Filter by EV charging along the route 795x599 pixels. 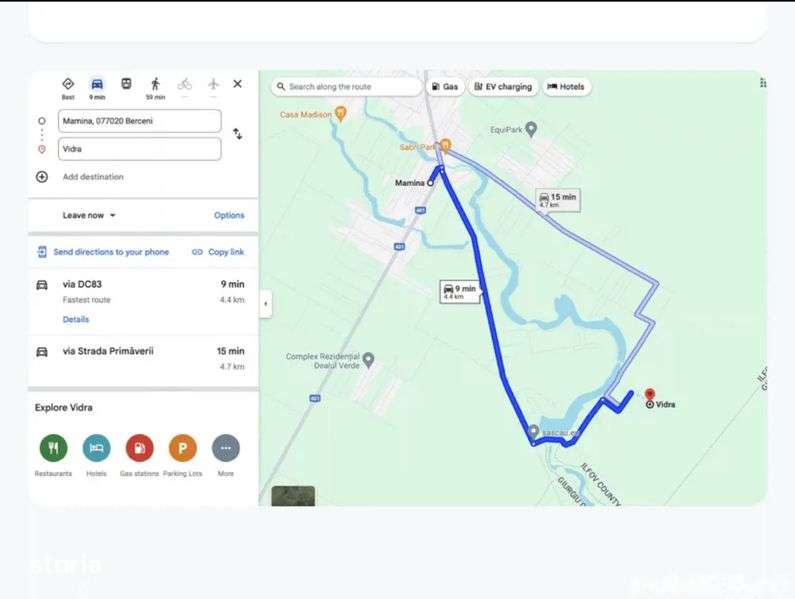(503, 87)
